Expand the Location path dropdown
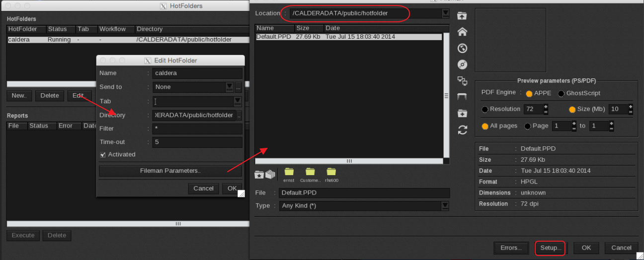 point(445,13)
